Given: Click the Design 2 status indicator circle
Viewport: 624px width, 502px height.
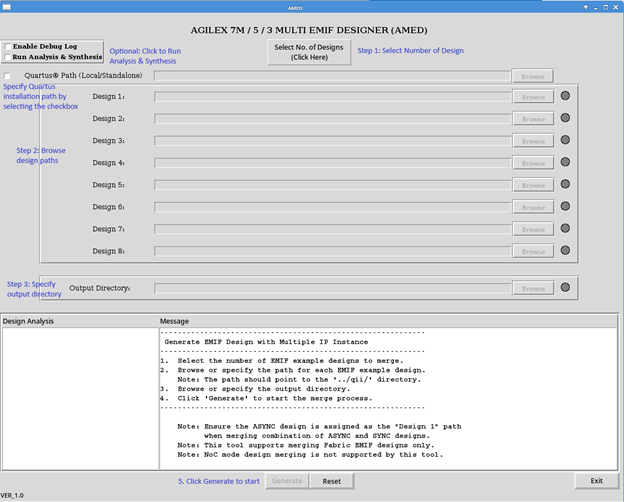Looking at the screenshot, I should point(565,118).
